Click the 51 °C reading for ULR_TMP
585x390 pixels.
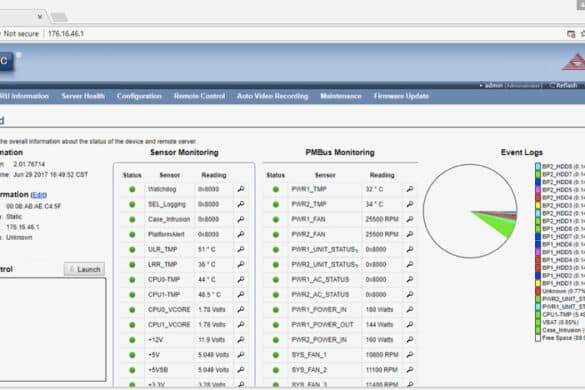207,249
